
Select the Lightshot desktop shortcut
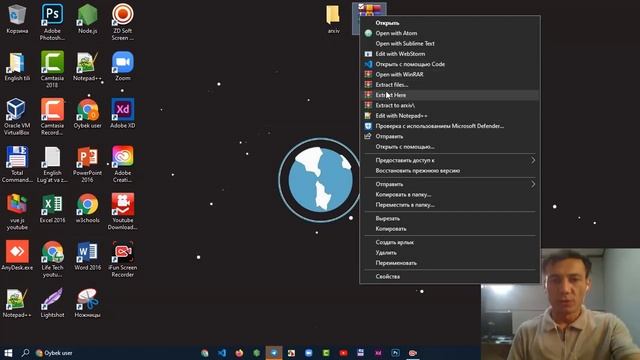coord(52,303)
